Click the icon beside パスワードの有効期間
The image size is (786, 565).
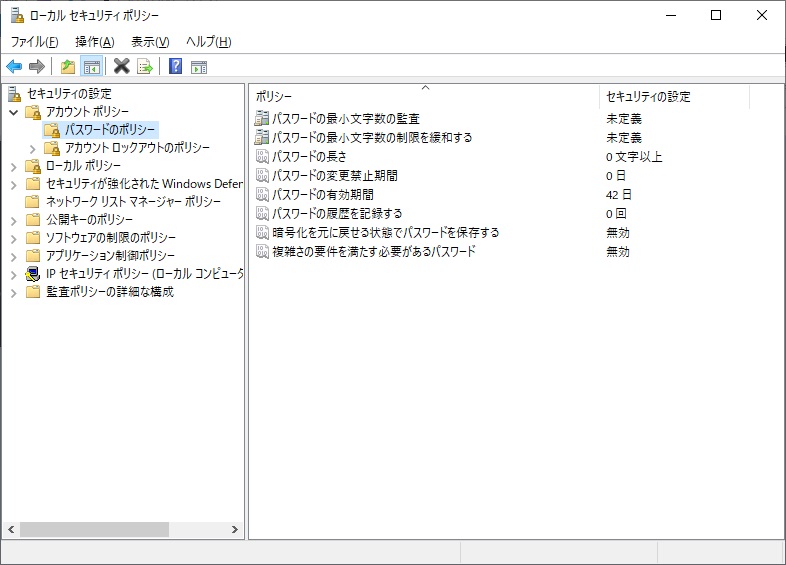262,195
